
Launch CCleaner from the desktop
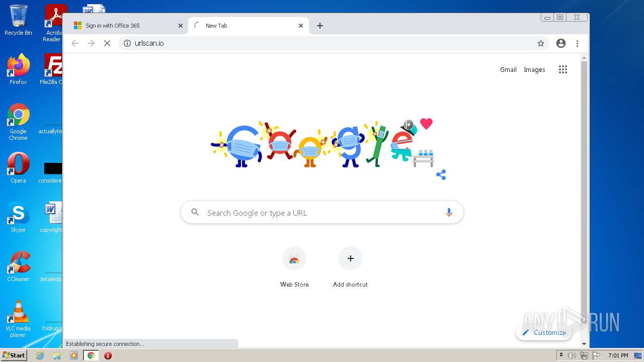(x=18, y=266)
